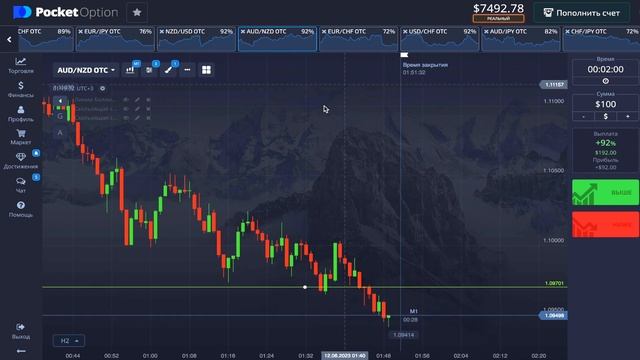Screen dimensions: 640x360
Task: Toggle visibility of first indicator
Action: [x=126, y=100]
